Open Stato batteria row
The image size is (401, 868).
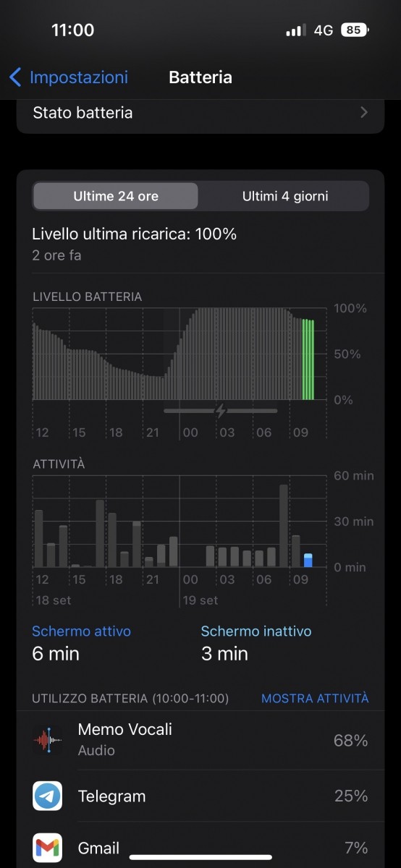point(200,113)
